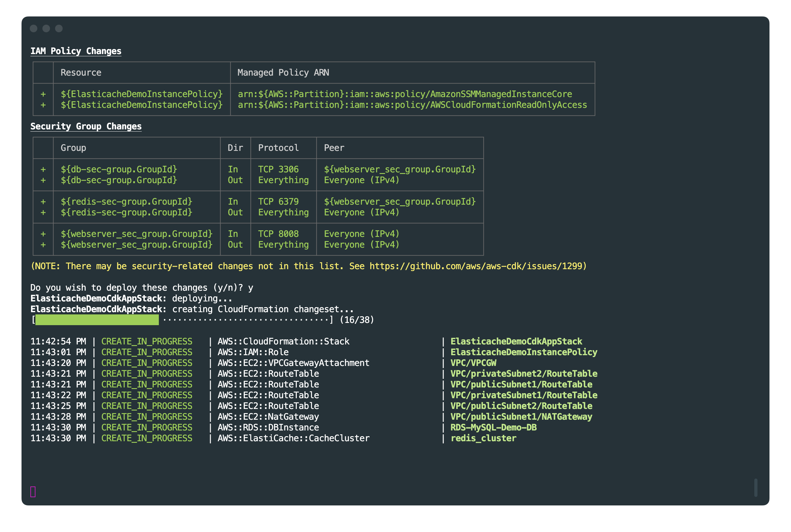Click the Managed Policy ARN column header
The width and height of the screenshot is (791, 532).
pyautogui.click(x=283, y=73)
